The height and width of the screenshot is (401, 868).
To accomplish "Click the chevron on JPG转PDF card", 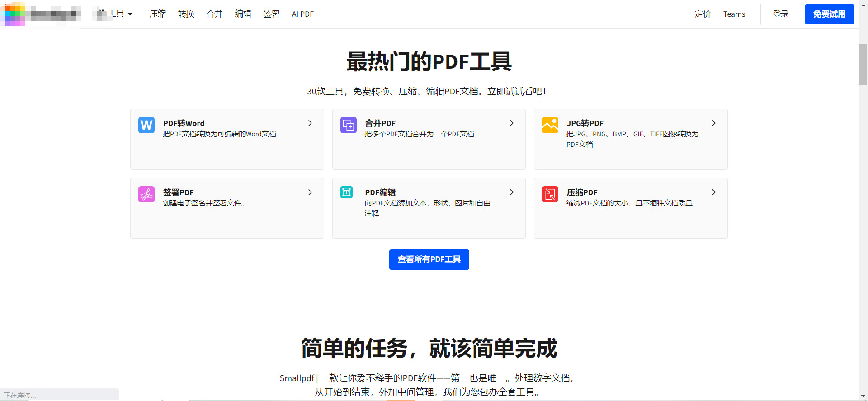I will (714, 123).
